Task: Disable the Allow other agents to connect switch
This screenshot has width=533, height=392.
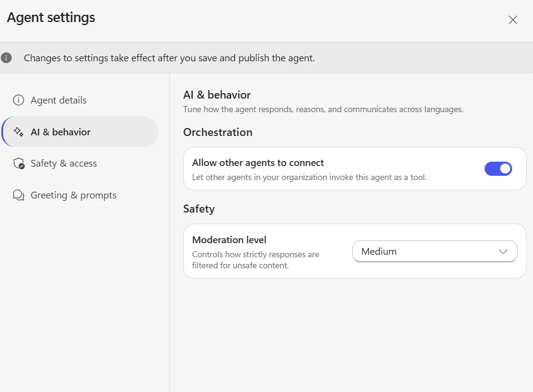Action: tap(498, 168)
